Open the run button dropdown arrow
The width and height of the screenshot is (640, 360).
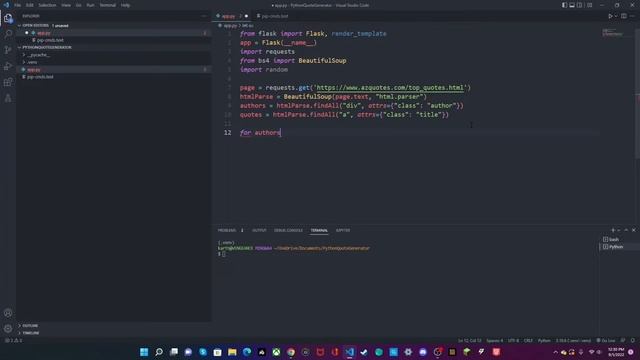pos(616,16)
